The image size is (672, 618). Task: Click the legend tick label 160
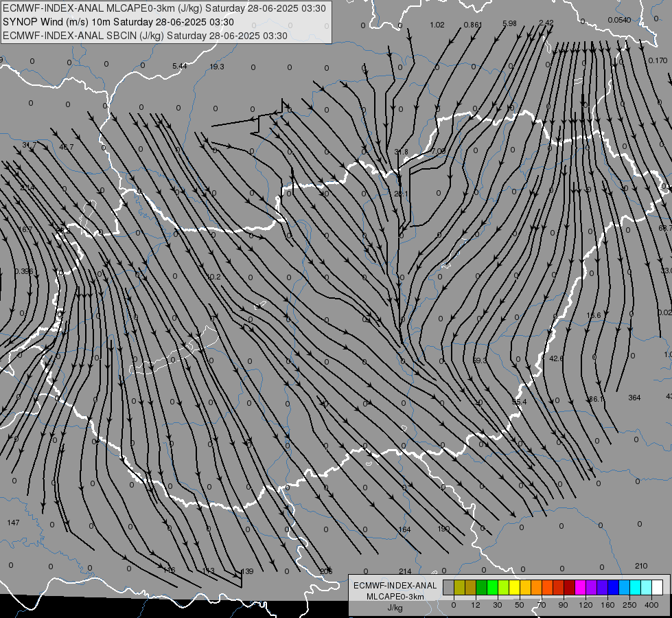607,605
